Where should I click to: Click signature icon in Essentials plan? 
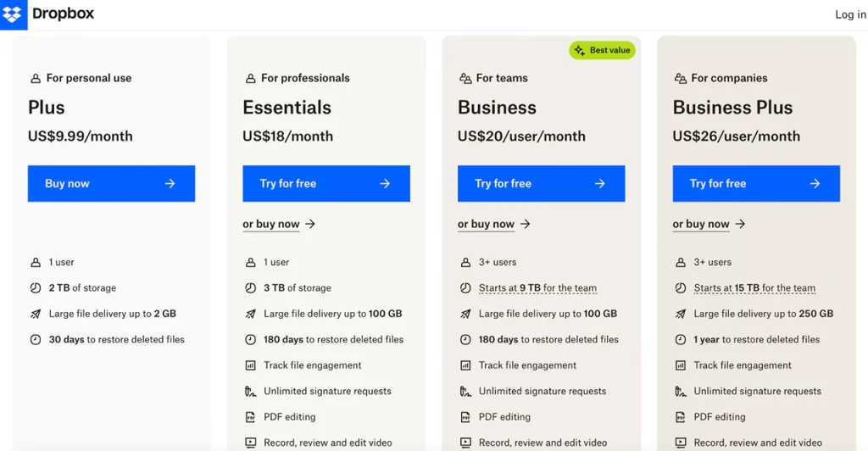(x=250, y=392)
